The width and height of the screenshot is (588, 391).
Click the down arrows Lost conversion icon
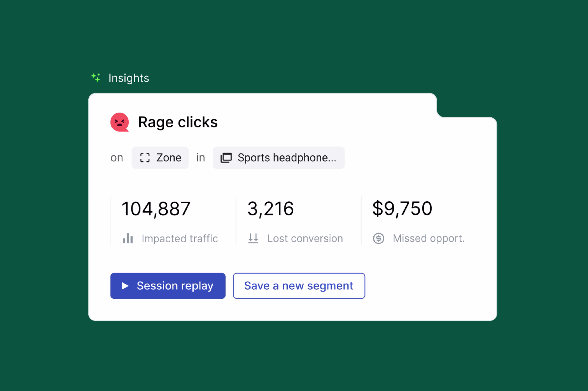tap(253, 238)
